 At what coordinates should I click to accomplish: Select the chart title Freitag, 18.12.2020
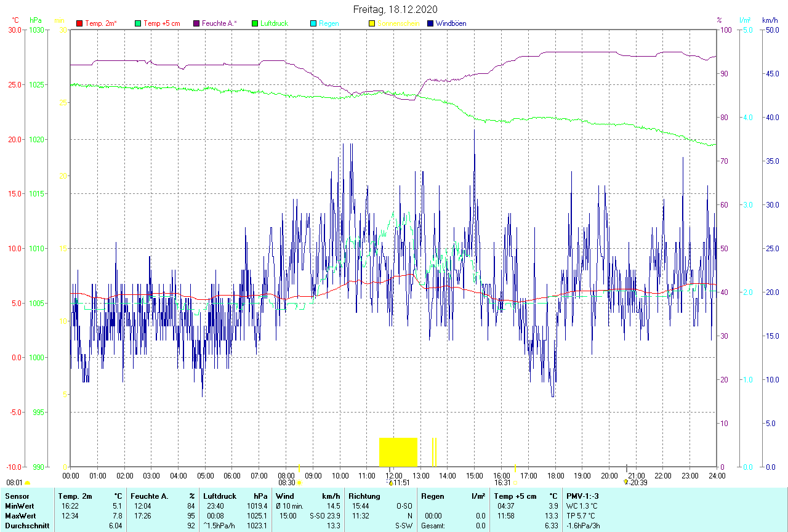[x=395, y=9]
